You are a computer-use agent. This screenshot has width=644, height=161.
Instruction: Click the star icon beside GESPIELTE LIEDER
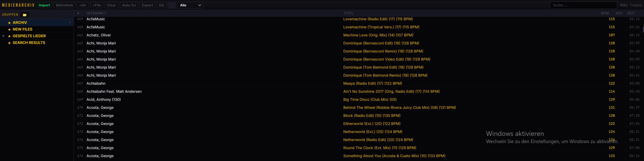click(10, 36)
